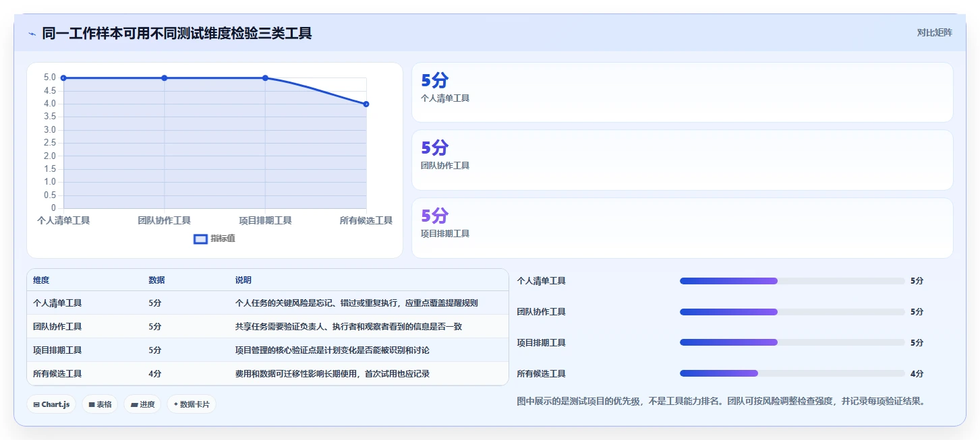Click description starting 项目管理的核心验证点

click(332, 350)
